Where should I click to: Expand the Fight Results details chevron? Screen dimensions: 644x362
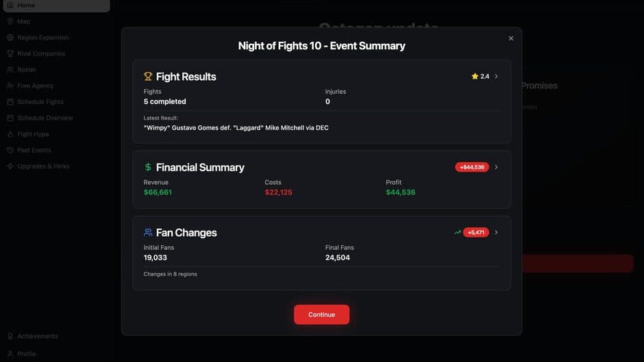click(x=497, y=77)
